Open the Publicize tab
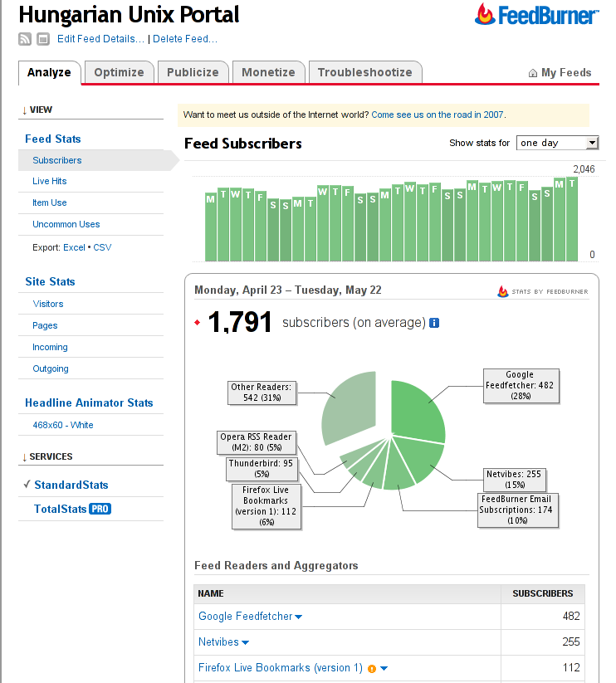 click(x=193, y=72)
